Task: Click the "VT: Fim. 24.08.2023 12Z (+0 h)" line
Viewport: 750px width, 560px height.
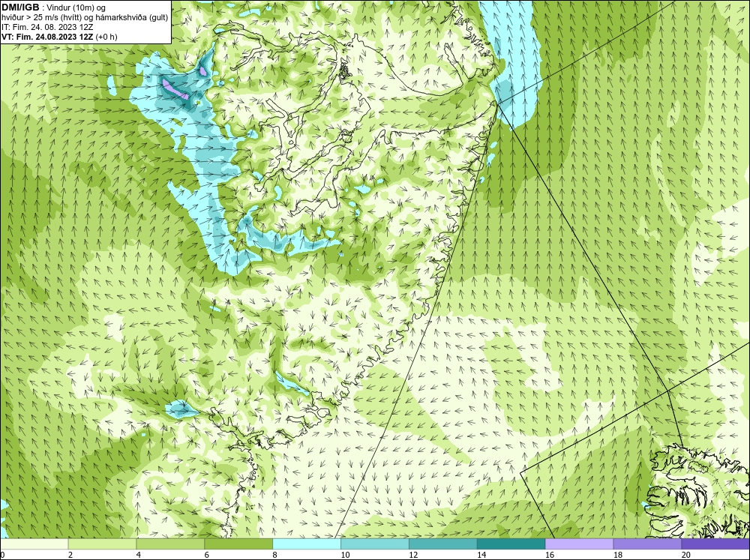Action: point(59,37)
